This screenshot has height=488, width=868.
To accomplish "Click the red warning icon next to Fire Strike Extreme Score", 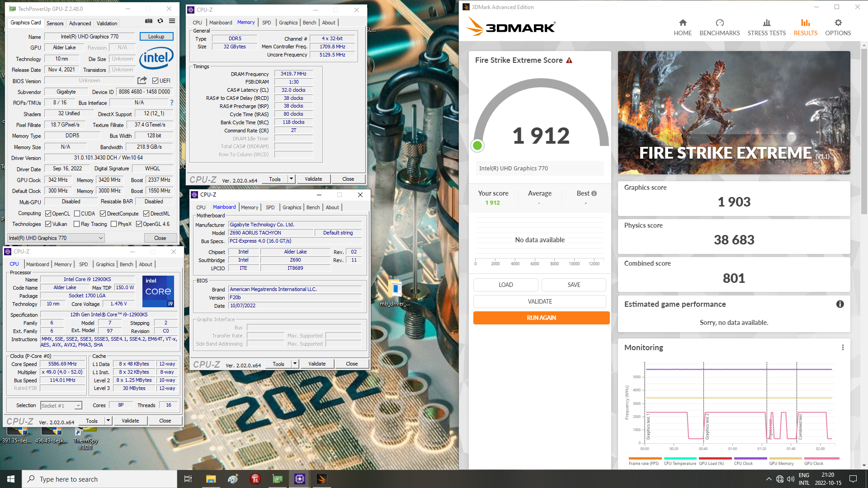I will pyautogui.click(x=569, y=60).
